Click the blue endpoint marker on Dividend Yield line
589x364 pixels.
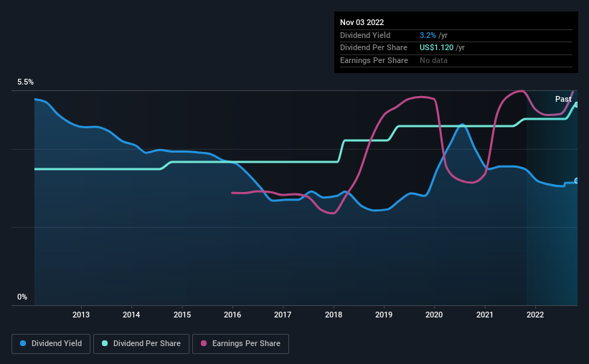click(x=577, y=181)
